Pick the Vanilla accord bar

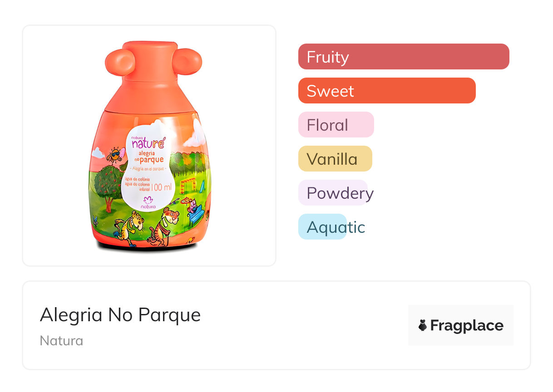(335, 159)
